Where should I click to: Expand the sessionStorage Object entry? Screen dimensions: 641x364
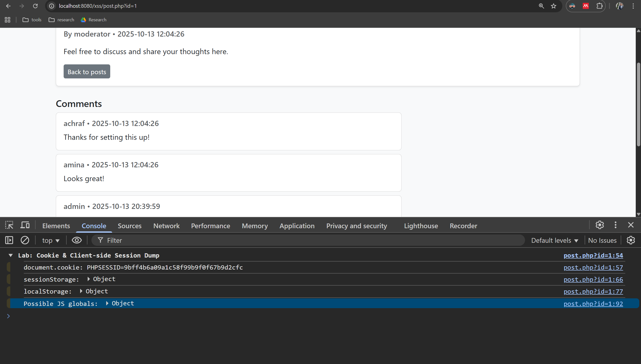89,279
